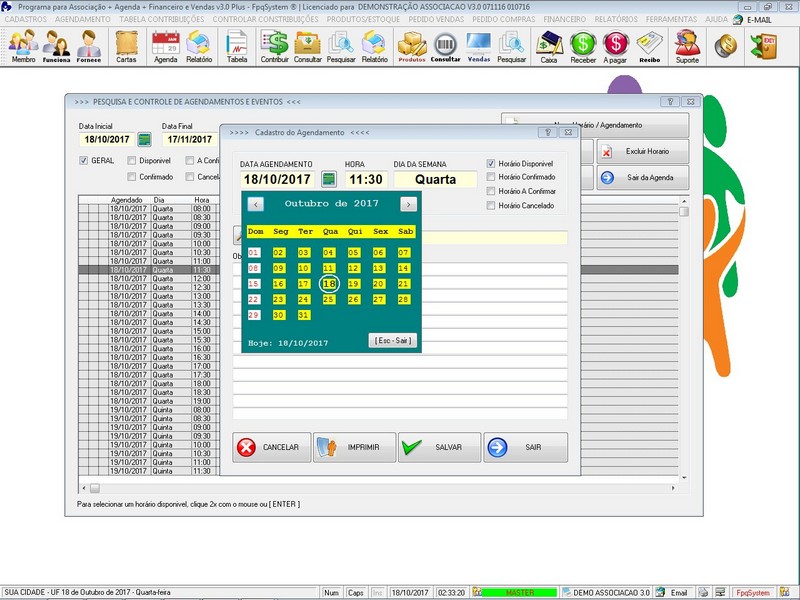Click the gold coin toolbar icon
Screen dimensions: 800x600
click(726, 46)
